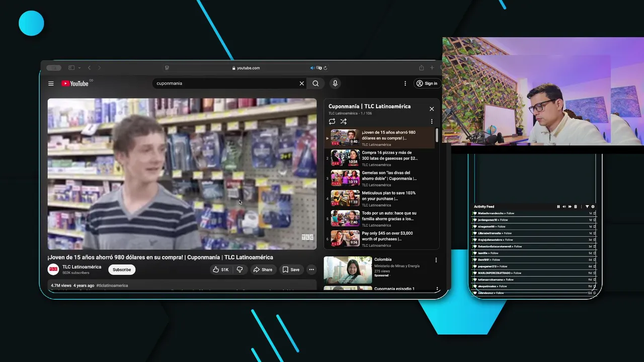The image size is (644, 362).
Task: Start voice search with microphone icon
Action: pyautogui.click(x=335, y=83)
